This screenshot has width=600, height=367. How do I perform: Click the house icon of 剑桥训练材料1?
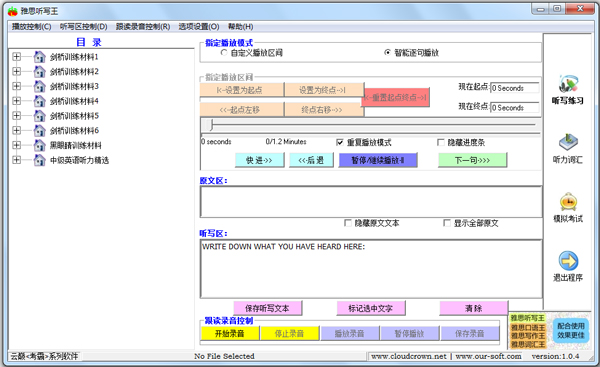[x=39, y=57]
